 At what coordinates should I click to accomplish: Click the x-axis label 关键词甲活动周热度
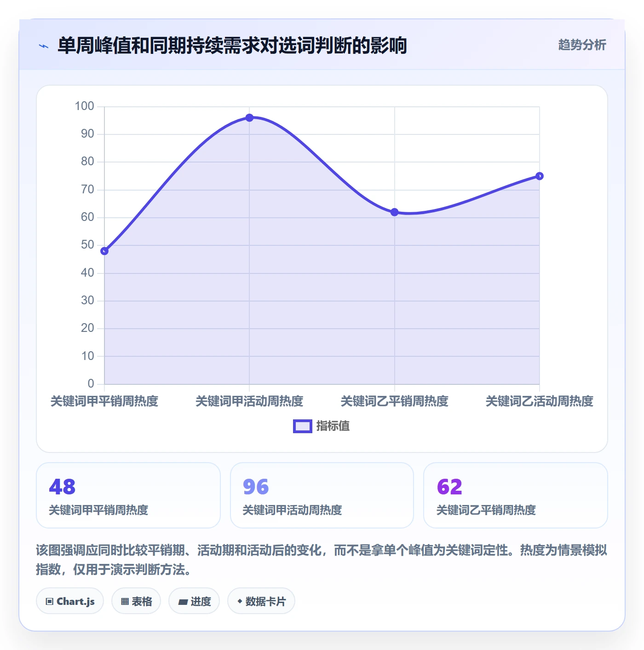click(249, 401)
